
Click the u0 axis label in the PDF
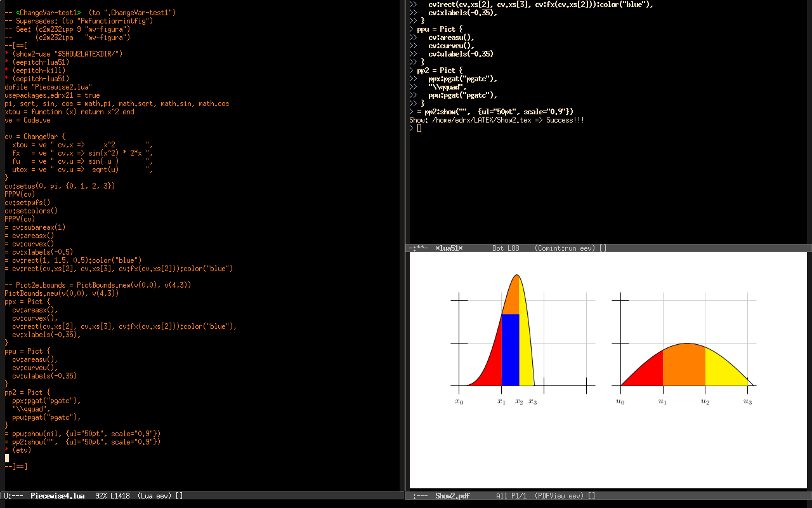(x=620, y=401)
